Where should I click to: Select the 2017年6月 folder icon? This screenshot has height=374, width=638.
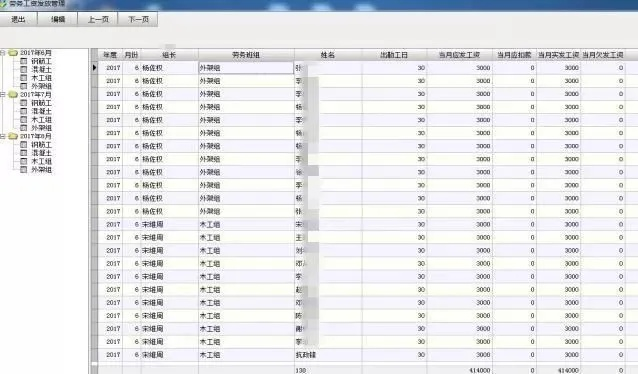coord(13,53)
